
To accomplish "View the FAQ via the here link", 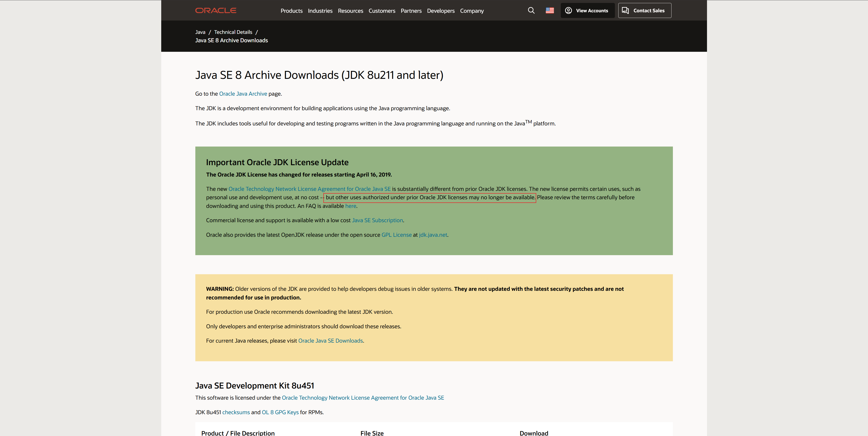I will click(x=350, y=206).
